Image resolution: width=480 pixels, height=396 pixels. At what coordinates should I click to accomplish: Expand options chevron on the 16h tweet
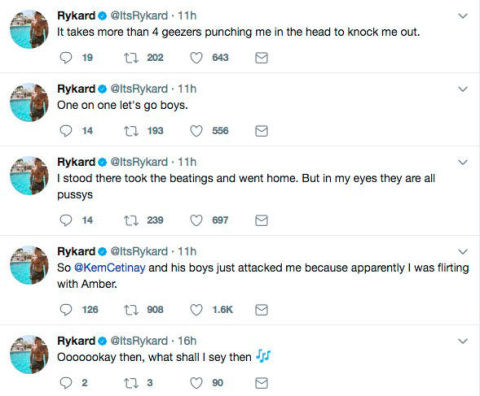point(463,341)
